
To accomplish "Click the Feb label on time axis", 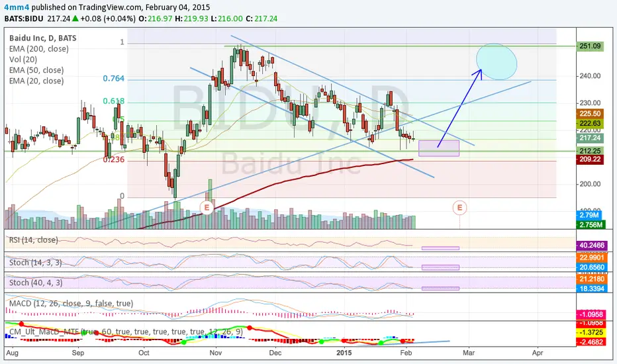I will tap(406, 353).
